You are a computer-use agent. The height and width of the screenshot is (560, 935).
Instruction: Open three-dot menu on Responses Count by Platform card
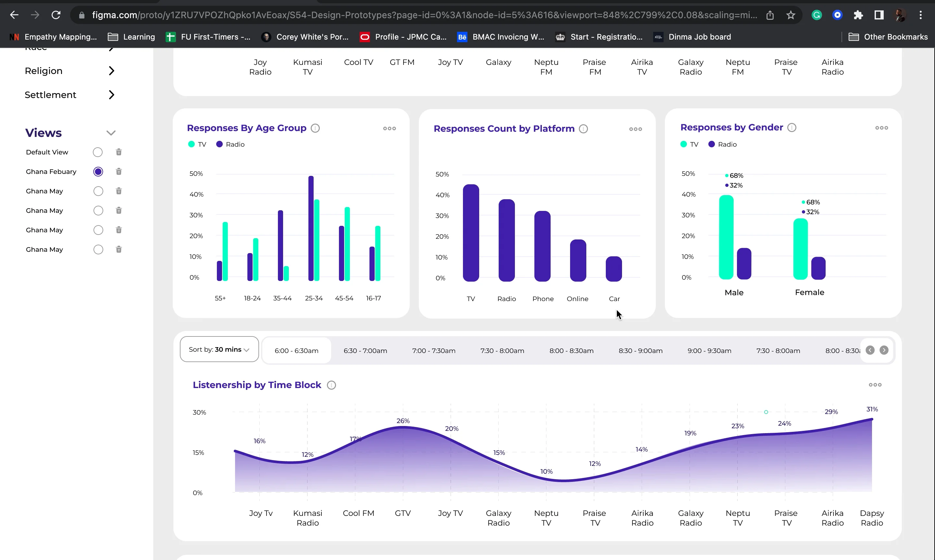636,129
